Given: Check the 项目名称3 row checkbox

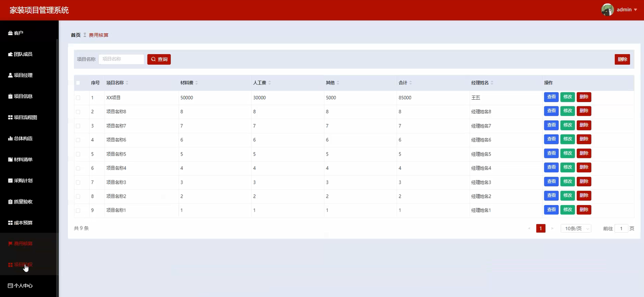Looking at the screenshot, I should (x=78, y=182).
